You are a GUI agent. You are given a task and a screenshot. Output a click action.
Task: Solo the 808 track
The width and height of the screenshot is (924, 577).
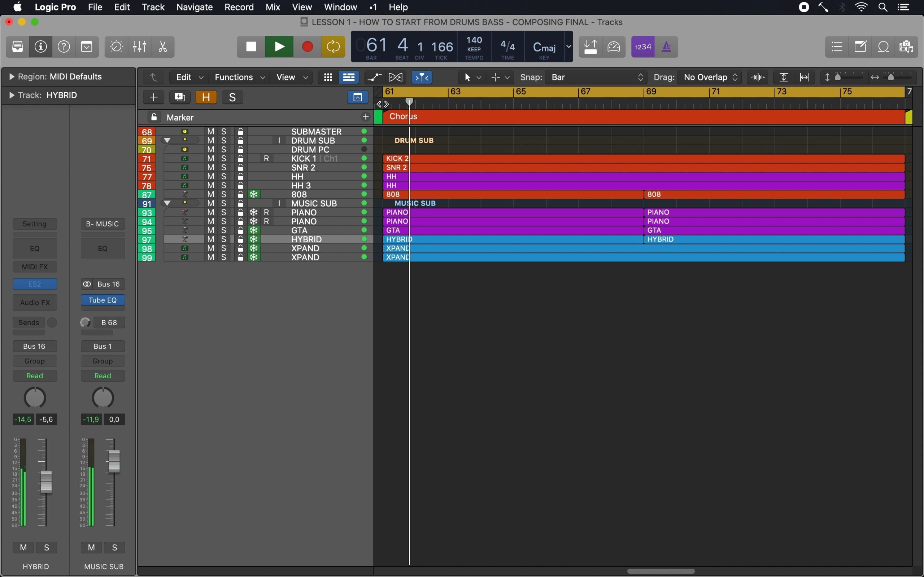point(224,195)
